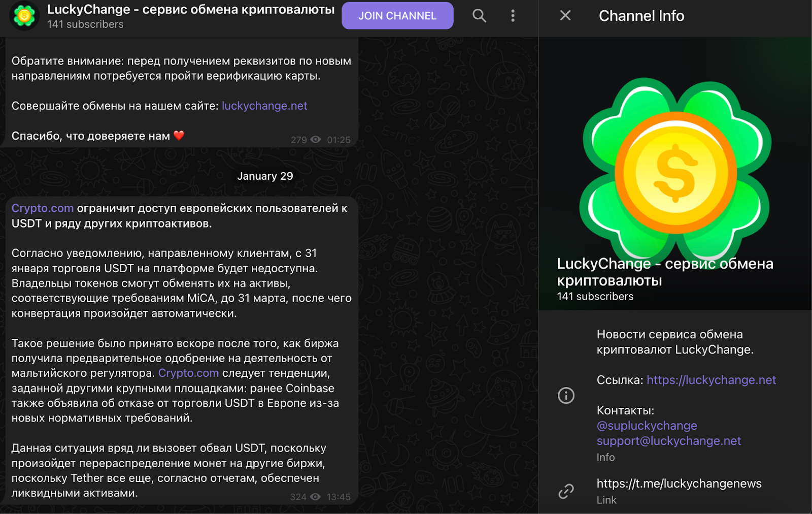Click the large clover coin channel photo

[x=675, y=173]
